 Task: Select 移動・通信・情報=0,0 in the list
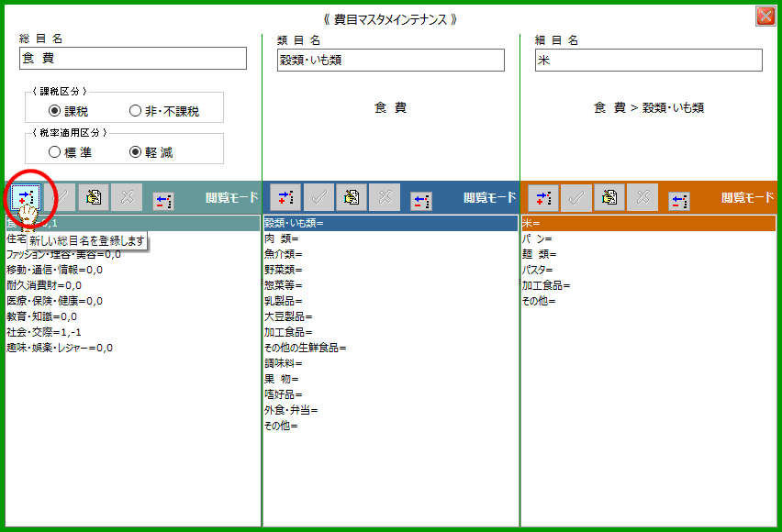coord(133,270)
